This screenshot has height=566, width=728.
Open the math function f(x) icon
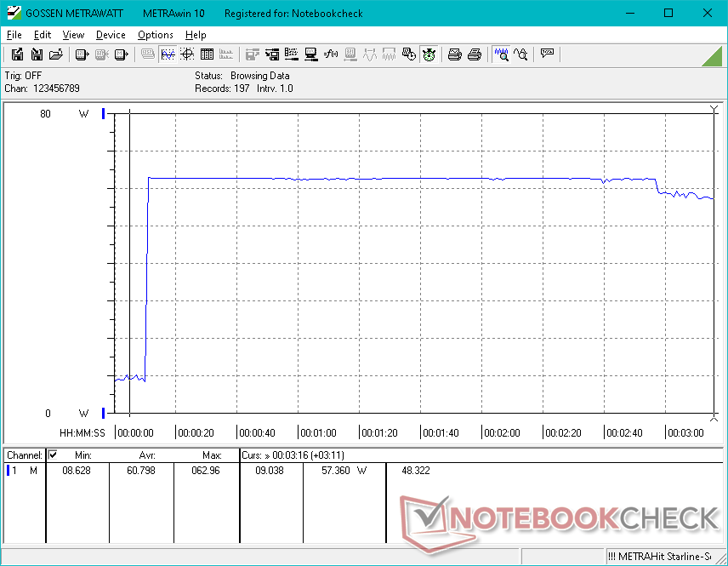click(x=331, y=54)
